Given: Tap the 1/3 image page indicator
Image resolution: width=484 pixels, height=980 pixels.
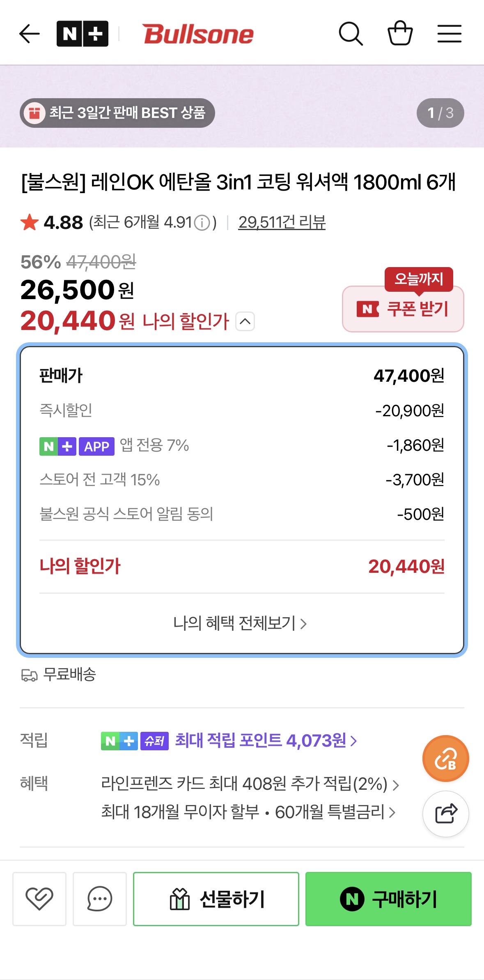Looking at the screenshot, I should [440, 113].
